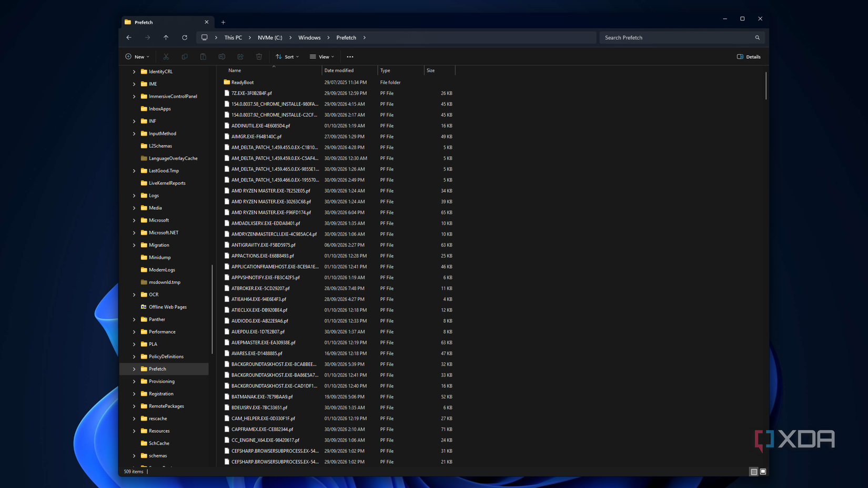Screen dimensions: 868x488
Task: Expand the Logs tree node
Action: click(134, 195)
